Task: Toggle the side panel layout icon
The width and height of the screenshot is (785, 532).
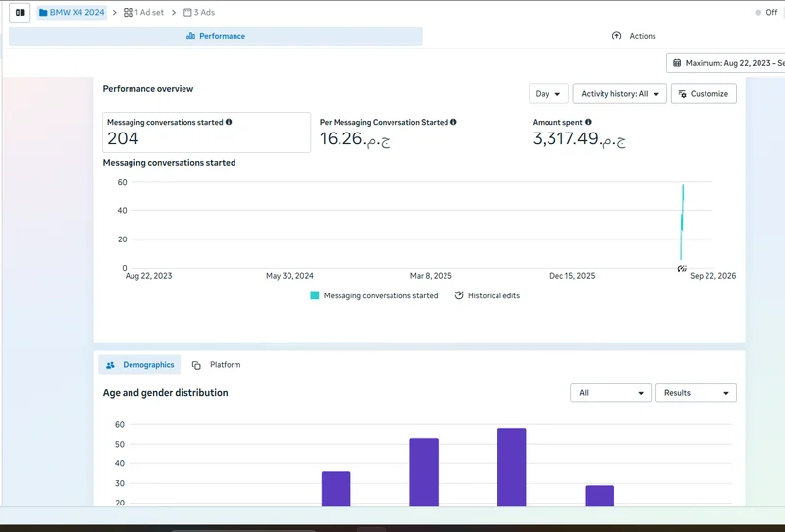Action: pyautogui.click(x=20, y=13)
